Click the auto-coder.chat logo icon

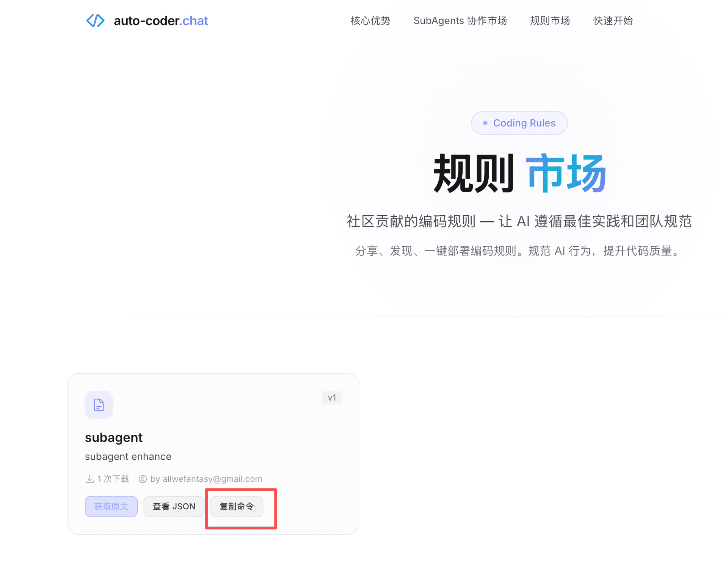95,20
